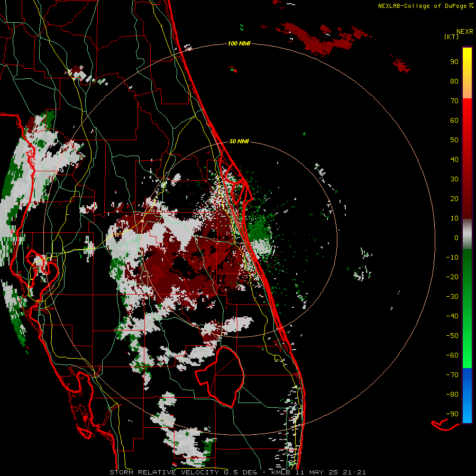
Task: Click the 0 value on the velocity scale
Action: pos(456,237)
